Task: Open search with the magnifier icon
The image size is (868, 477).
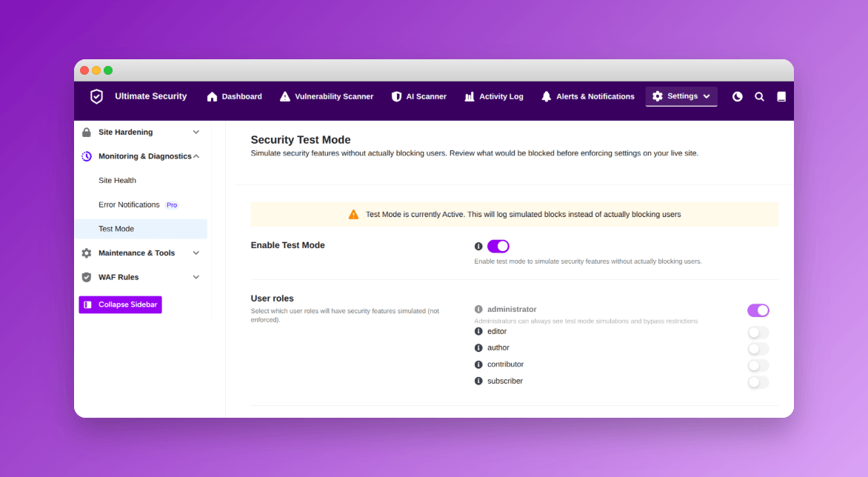Action: coord(760,97)
